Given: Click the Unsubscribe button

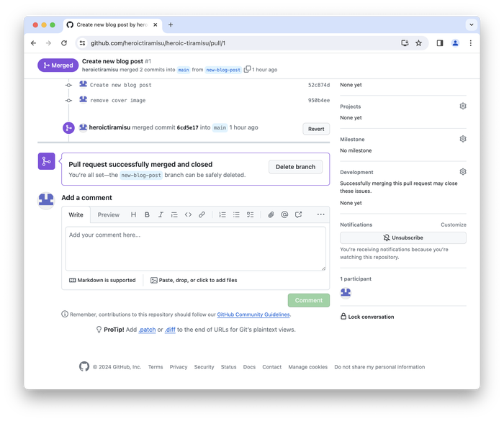Looking at the screenshot, I should [403, 237].
